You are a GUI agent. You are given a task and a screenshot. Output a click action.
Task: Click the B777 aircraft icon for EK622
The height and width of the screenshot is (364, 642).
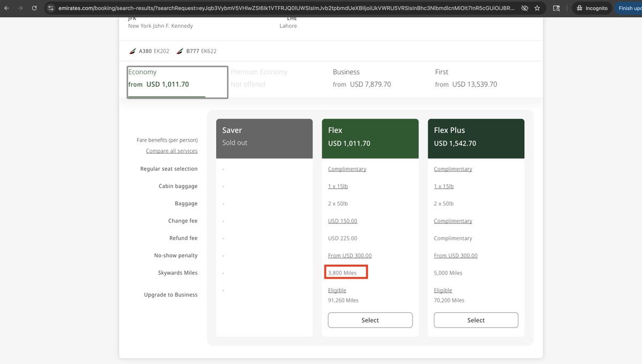point(180,51)
